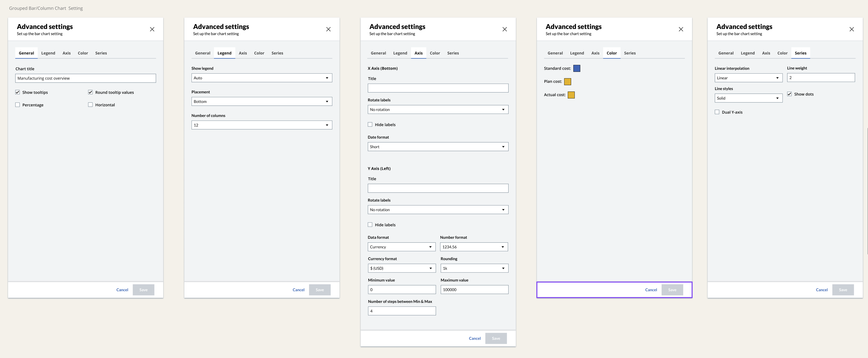Toggle the Horizontal option
The width and height of the screenshot is (868, 358).
(x=90, y=105)
